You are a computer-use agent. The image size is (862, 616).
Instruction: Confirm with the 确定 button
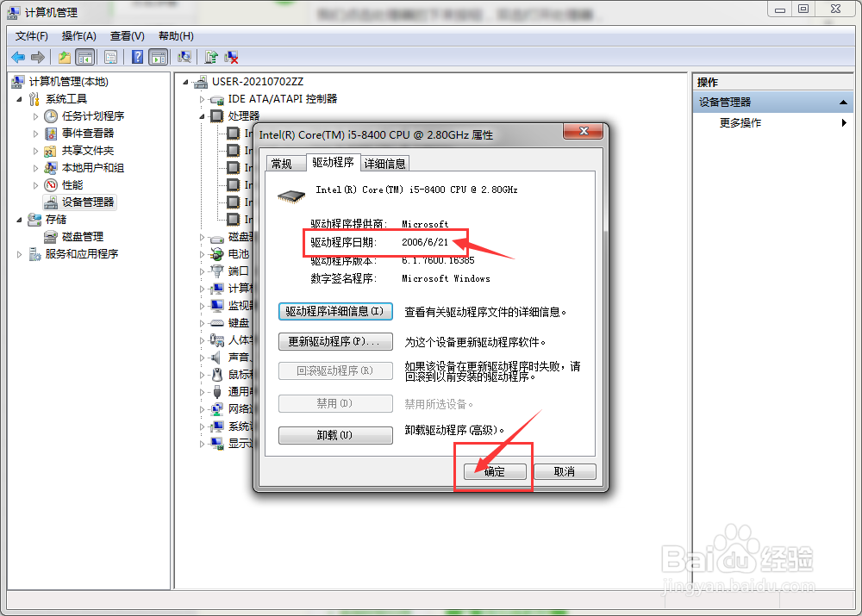click(x=495, y=471)
